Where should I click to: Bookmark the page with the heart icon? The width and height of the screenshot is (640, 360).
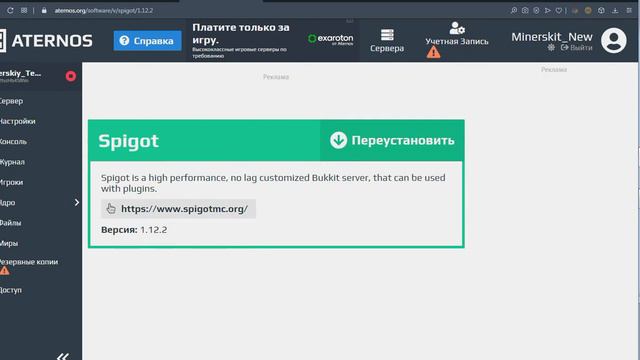[559, 11]
